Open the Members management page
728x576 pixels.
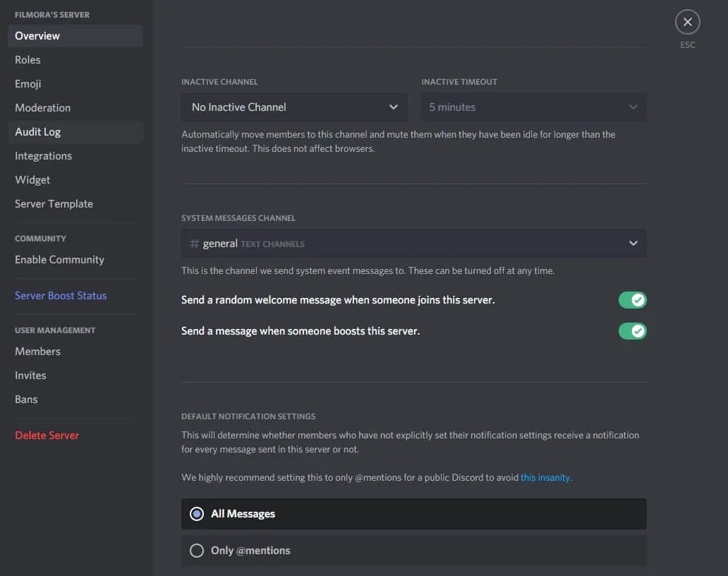point(38,352)
